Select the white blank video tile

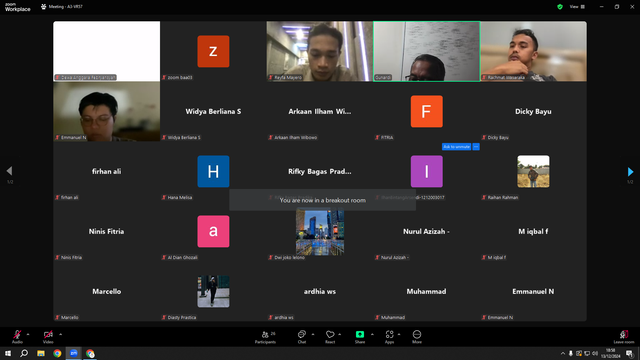[107, 51]
